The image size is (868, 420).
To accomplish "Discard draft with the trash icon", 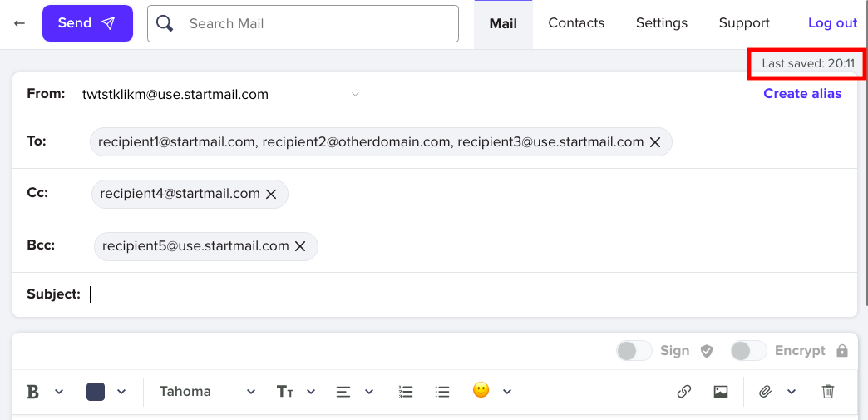I will (828, 392).
